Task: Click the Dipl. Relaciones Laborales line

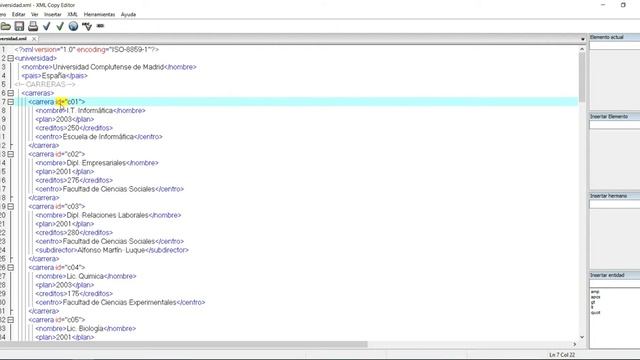Action: [108, 215]
